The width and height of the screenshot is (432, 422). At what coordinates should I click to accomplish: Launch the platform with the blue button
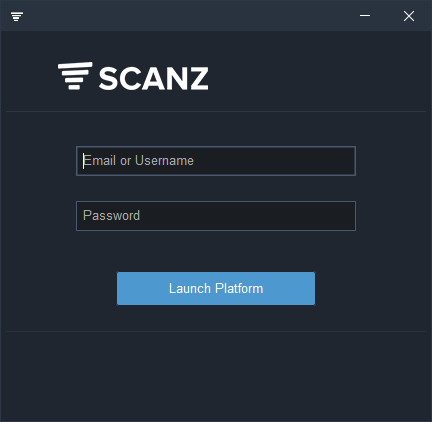pyautogui.click(x=216, y=288)
